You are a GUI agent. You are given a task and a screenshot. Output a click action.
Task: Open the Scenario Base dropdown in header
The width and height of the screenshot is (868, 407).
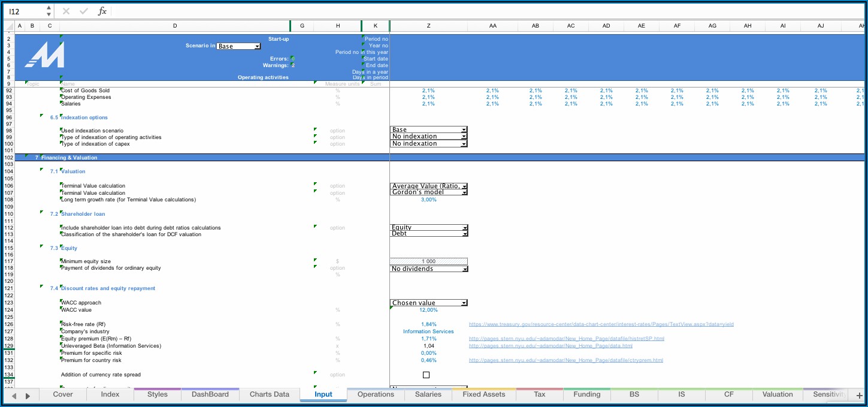click(257, 46)
